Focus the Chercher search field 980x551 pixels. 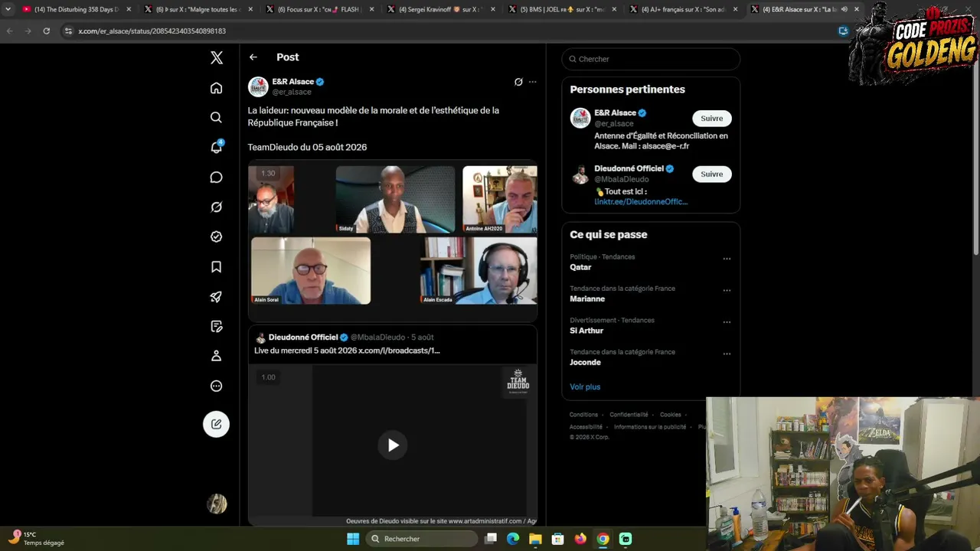point(651,59)
